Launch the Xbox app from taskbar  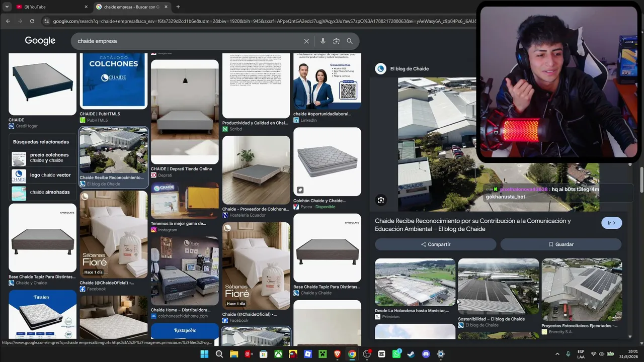(x=278, y=354)
